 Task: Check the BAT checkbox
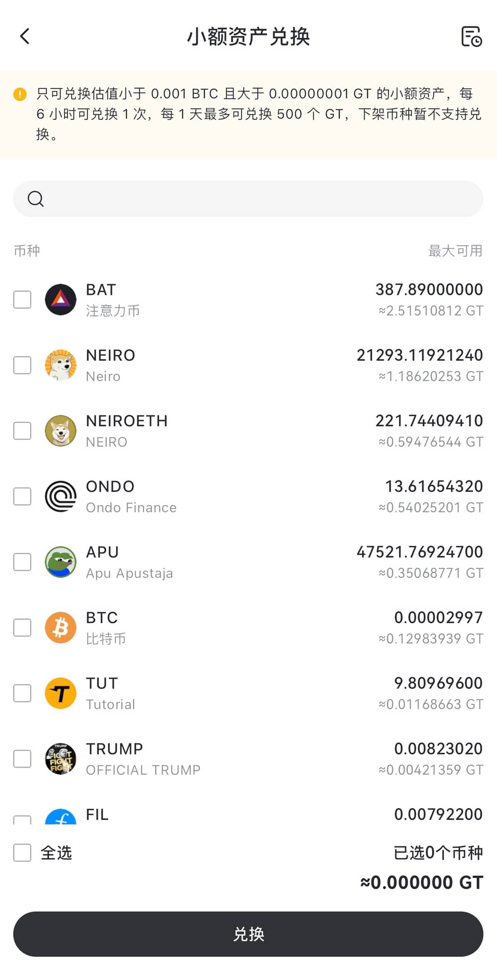[x=22, y=300]
